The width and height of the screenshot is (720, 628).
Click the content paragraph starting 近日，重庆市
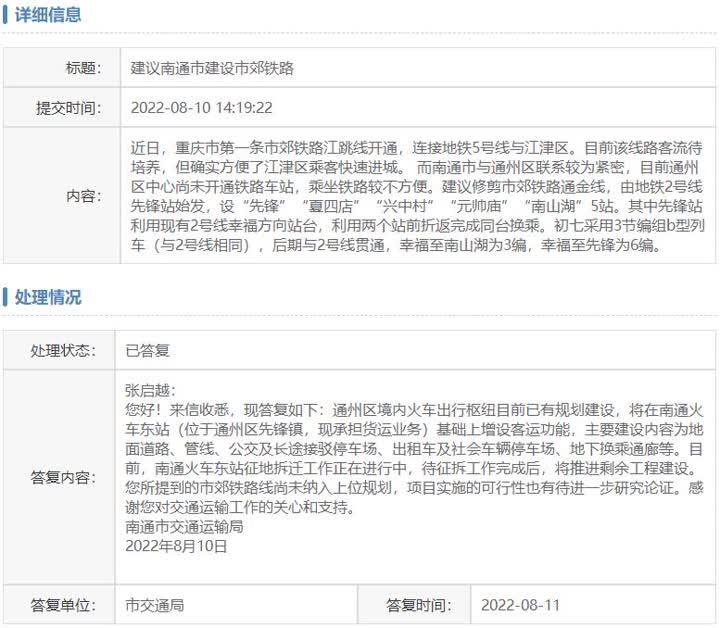(417, 196)
